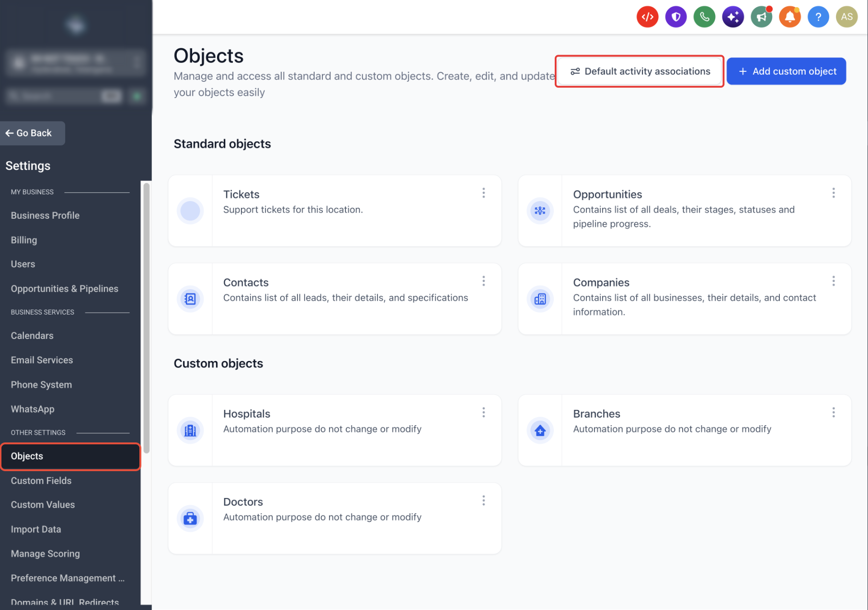Open the Companies three-dot menu

click(x=834, y=281)
